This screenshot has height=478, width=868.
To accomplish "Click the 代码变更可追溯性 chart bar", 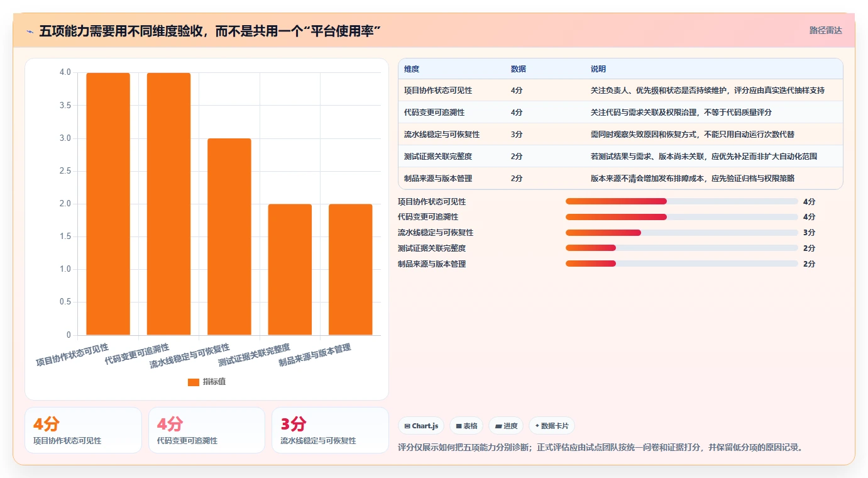I will [x=168, y=204].
